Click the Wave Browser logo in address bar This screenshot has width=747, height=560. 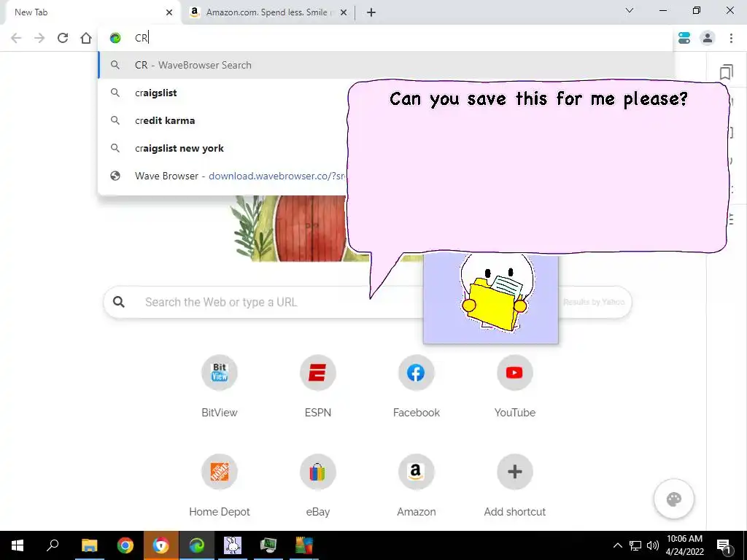(x=115, y=38)
